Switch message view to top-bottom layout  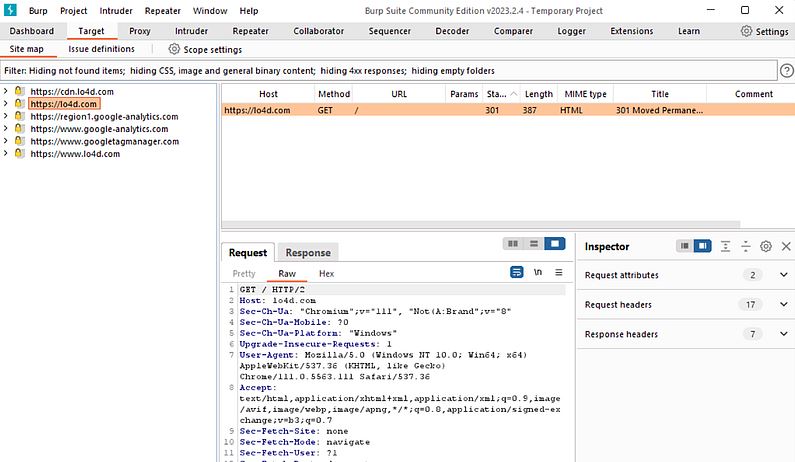pos(534,244)
